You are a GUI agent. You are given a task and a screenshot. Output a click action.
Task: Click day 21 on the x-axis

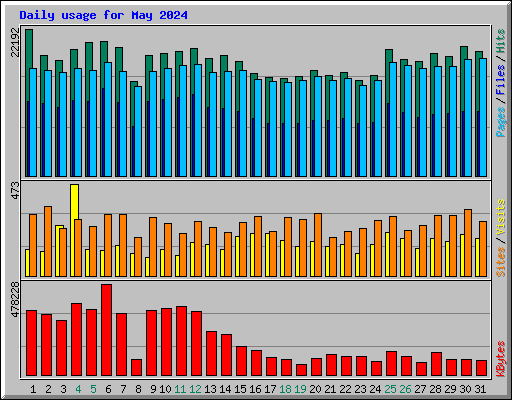330,389
